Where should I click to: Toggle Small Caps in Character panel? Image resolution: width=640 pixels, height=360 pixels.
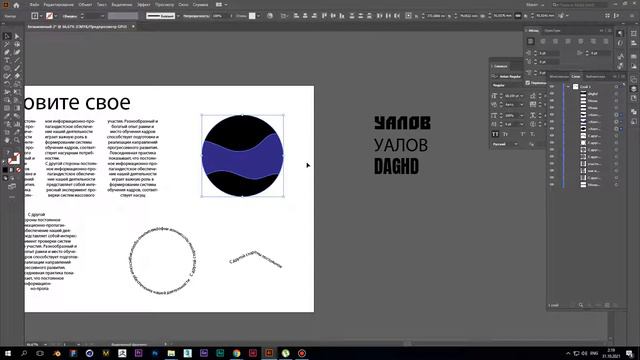(505, 134)
